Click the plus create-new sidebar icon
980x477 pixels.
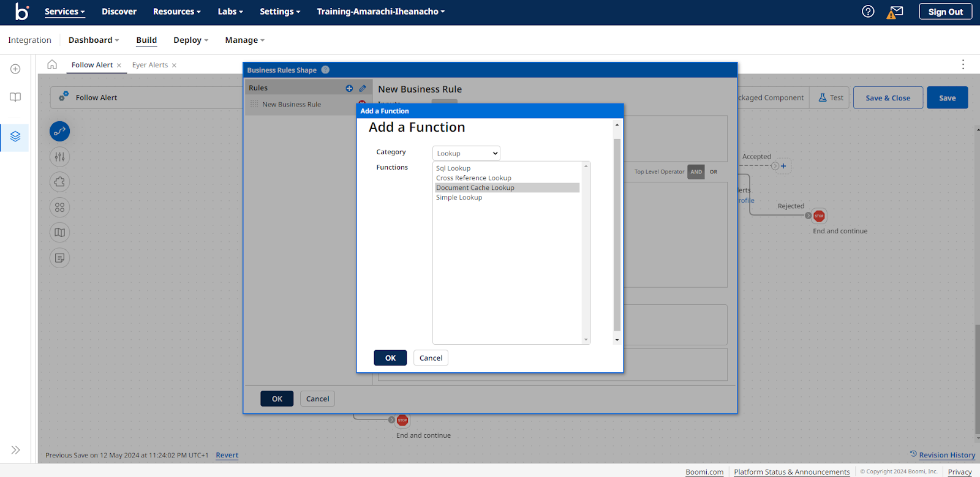pyautogui.click(x=15, y=69)
